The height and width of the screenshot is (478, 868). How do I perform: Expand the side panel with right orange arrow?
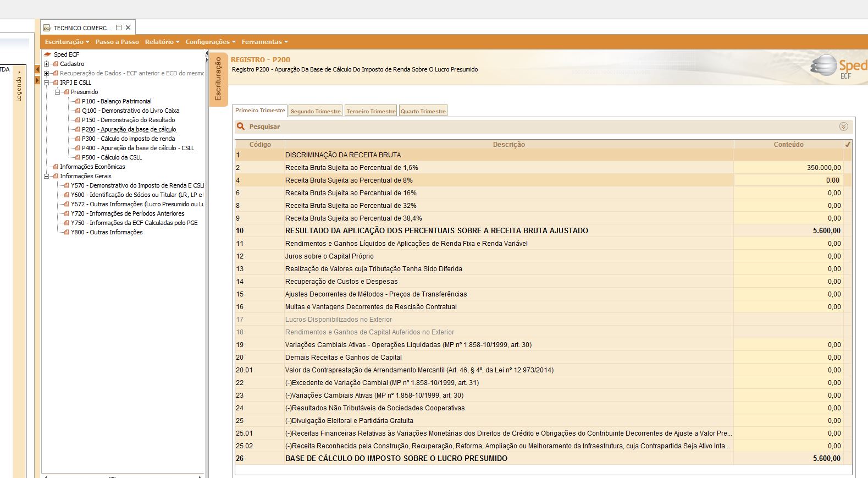click(37, 80)
